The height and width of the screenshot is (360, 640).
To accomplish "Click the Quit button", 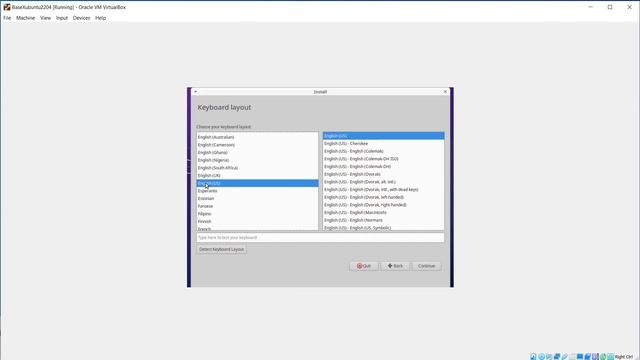I will [x=364, y=266].
